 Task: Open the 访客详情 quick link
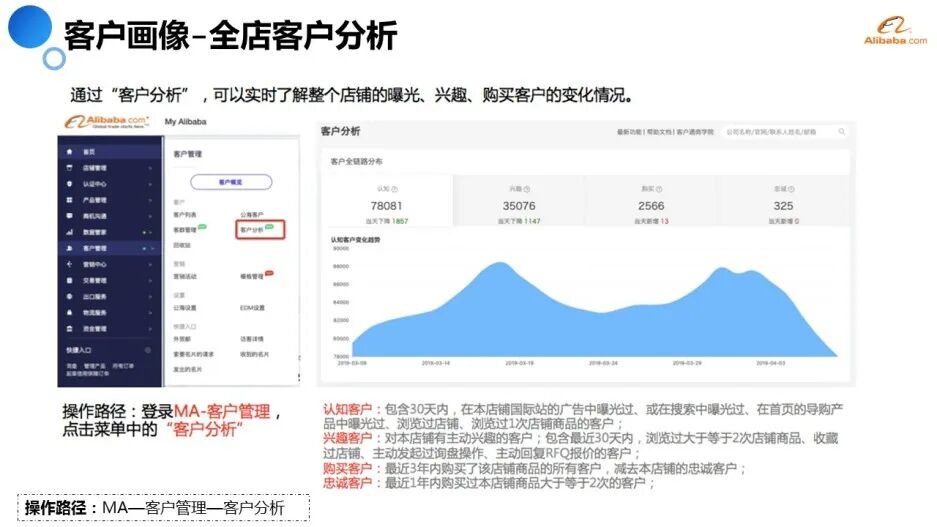(252, 339)
